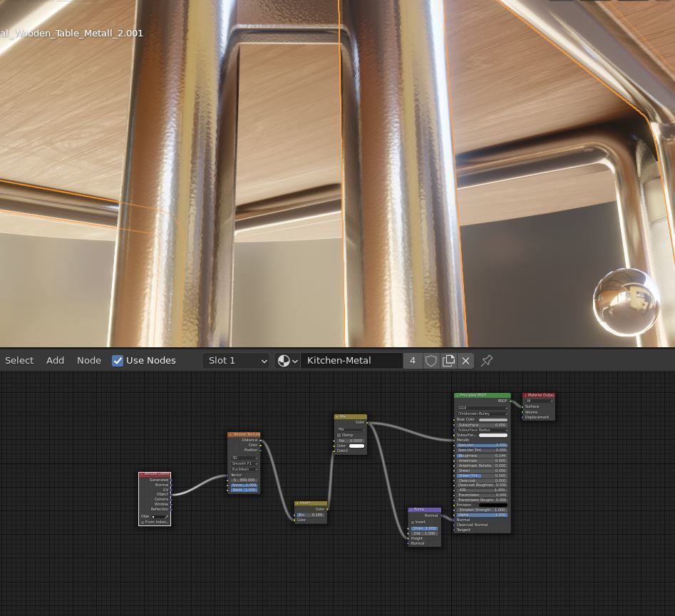Screen dimensions: 675x616
Task: Select the Principled BSDF node header
Action: (x=482, y=395)
